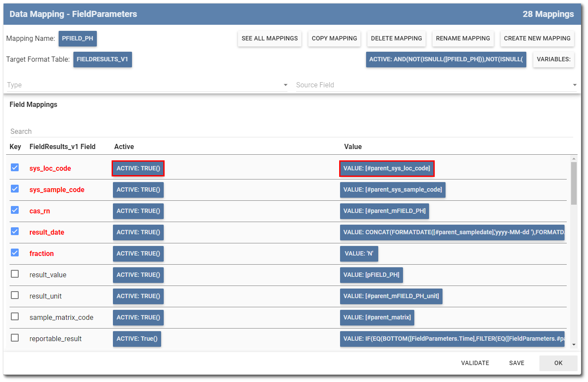Edit the ACTIVE AND(NOT(ISNULL)) mapping condition
The image size is (588, 382).
(x=446, y=59)
